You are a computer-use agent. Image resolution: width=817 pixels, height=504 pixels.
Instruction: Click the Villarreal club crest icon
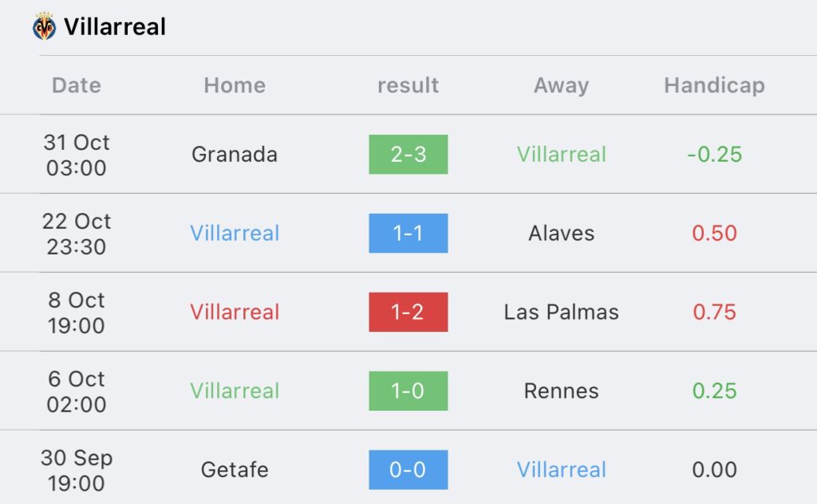[x=45, y=26]
